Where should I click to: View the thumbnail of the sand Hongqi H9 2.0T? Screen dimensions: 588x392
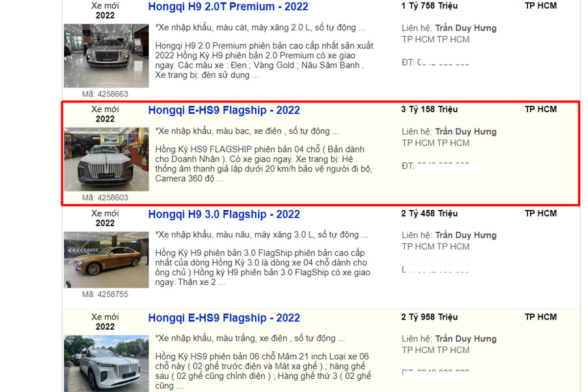pyautogui.click(x=106, y=56)
